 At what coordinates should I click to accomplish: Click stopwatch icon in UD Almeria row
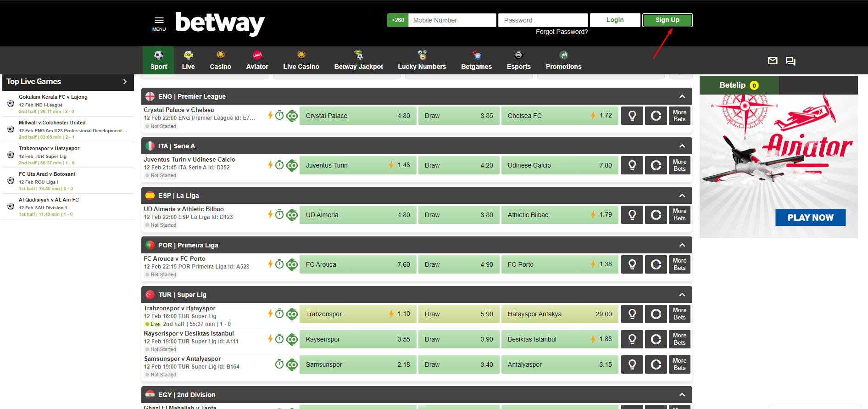point(279,214)
